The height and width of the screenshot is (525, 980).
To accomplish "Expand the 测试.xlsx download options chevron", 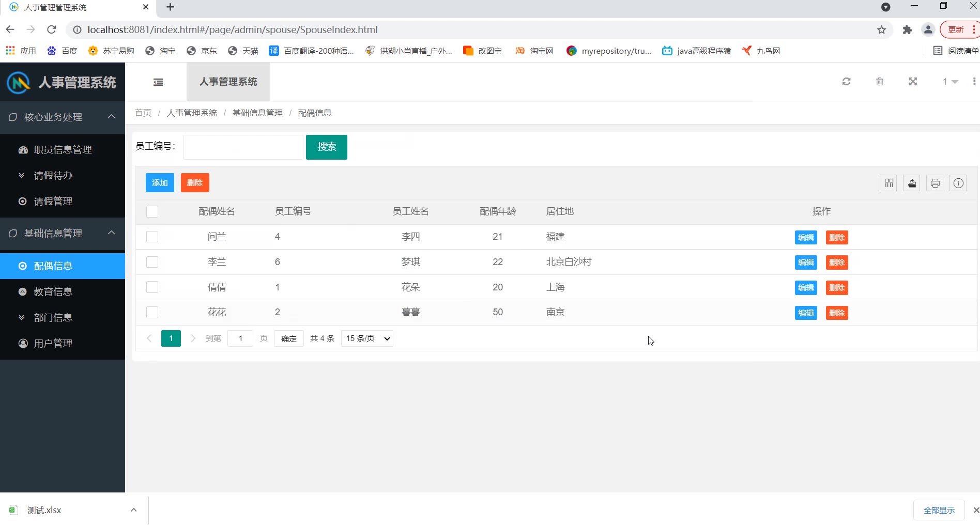I will pos(133,510).
